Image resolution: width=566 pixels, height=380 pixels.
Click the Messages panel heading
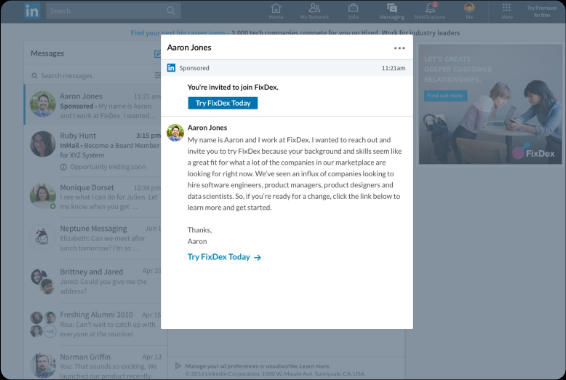coord(47,53)
